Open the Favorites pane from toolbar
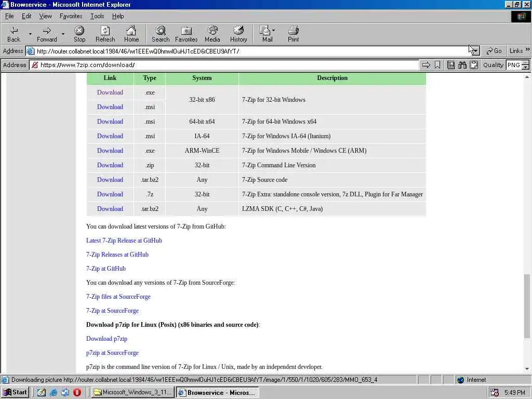This screenshot has width=532, height=399. click(187, 34)
